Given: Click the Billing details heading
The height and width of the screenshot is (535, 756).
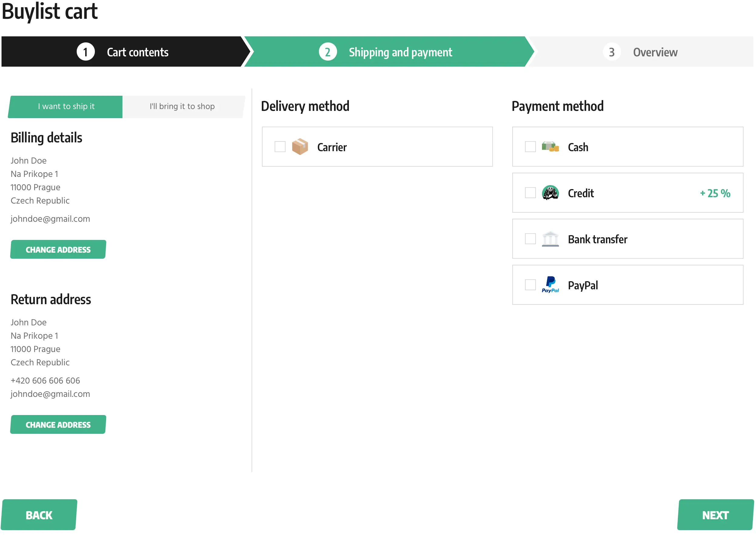Looking at the screenshot, I should click(46, 138).
